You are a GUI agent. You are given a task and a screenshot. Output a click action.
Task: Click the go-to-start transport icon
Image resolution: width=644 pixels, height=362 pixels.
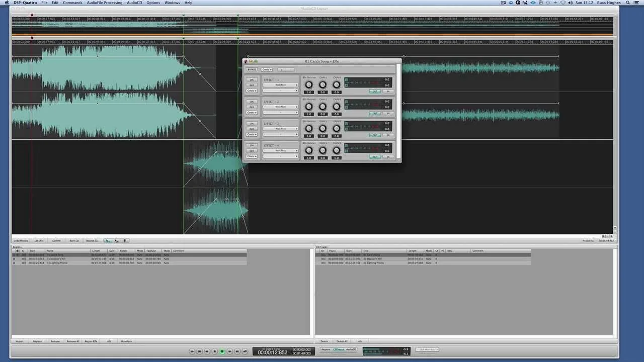click(x=200, y=351)
